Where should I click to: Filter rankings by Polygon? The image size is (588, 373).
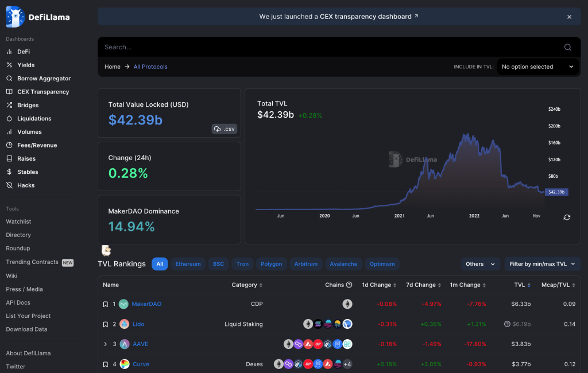click(271, 264)
